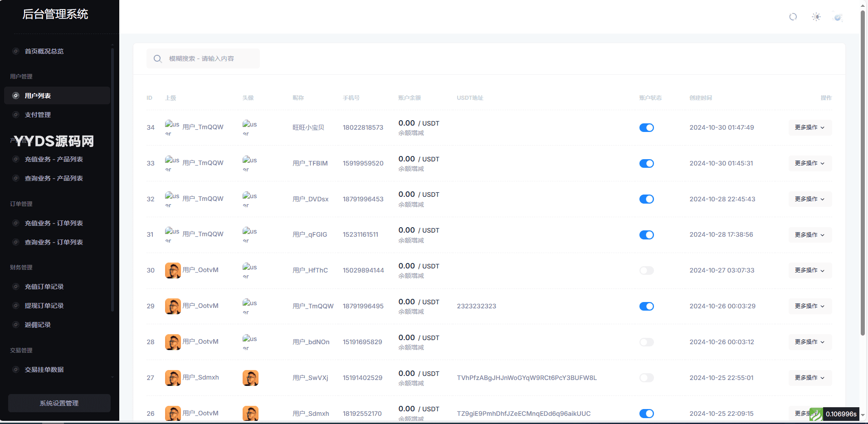Image resolution: width=868 pixels, height=424 pixels.
Task: Select 用户列表 sidebar menu item
Action: [57, 96]
